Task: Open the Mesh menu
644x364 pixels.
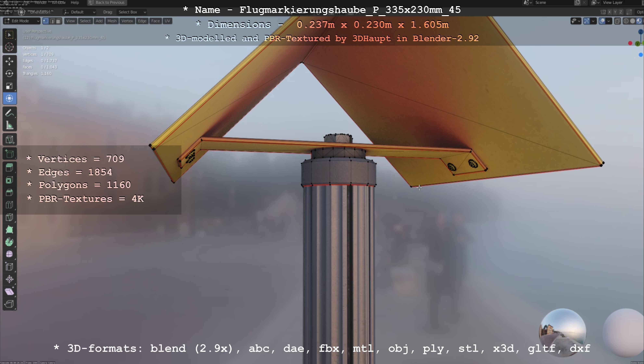Action: (112, 21)
